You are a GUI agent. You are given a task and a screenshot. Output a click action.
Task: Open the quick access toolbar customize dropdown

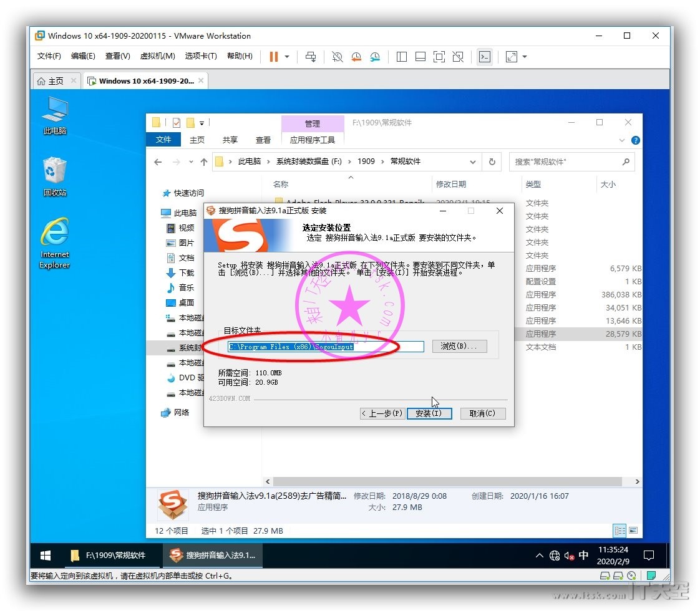pos(202,123)
